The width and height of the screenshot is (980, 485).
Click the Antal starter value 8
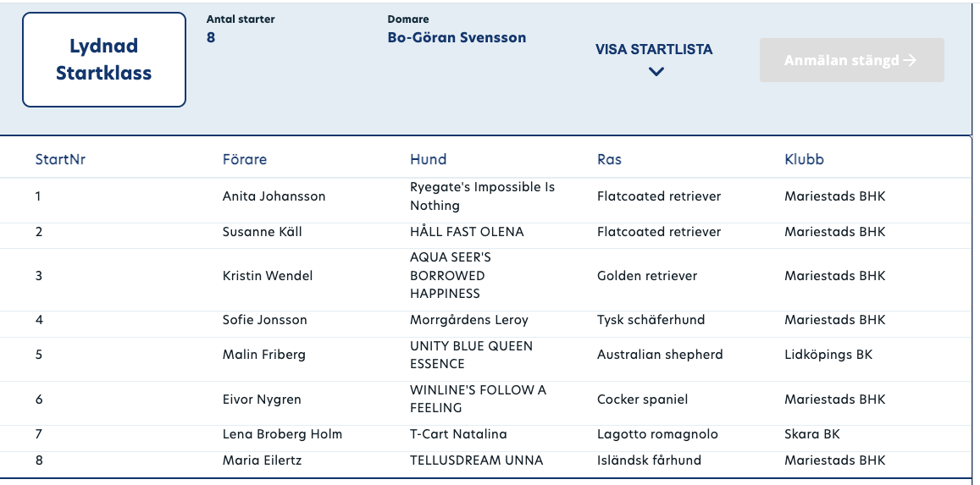click(211, 37)
